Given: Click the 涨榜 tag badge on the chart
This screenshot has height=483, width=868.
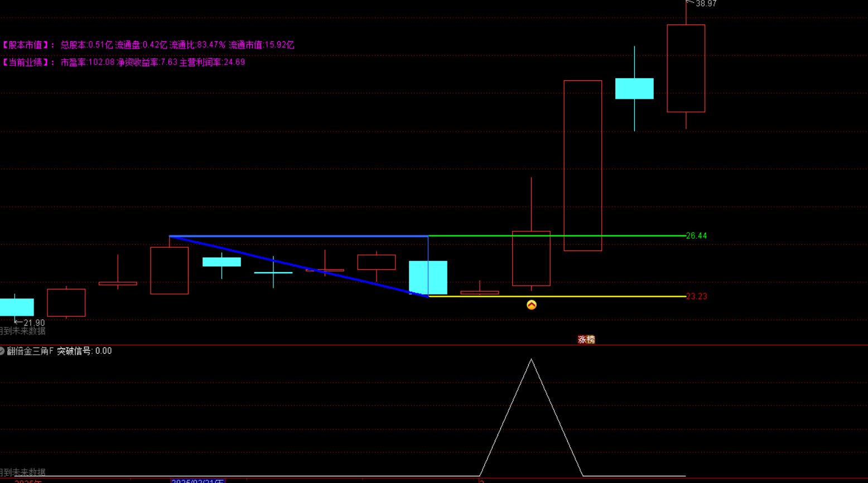Looking at the screenshot, I should (586, 340).
